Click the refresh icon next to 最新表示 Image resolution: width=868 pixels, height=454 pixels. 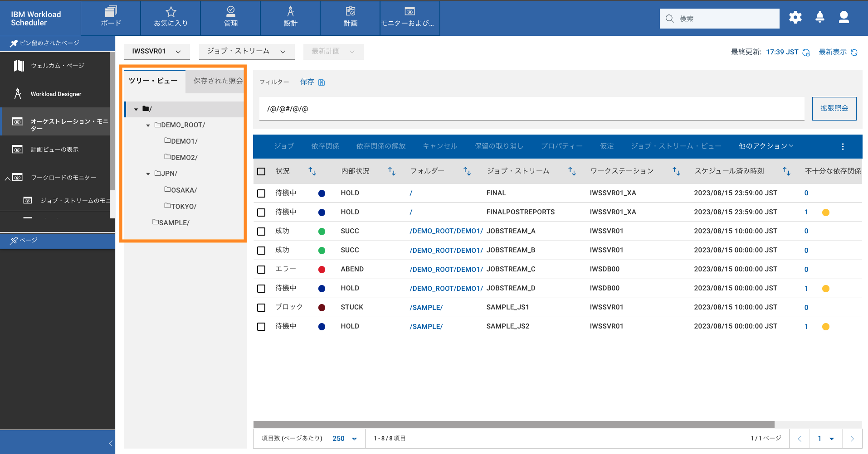coord(854,52)
